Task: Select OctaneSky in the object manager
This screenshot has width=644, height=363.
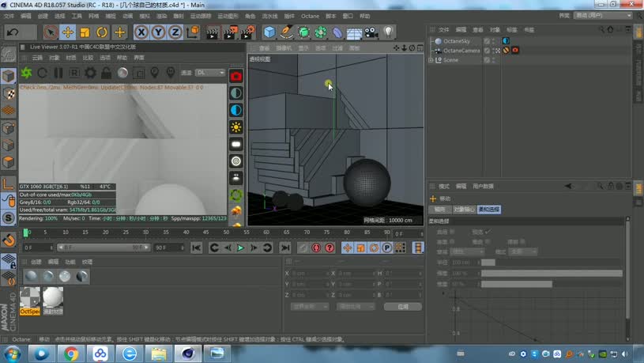Action: [x=456, y=41]
